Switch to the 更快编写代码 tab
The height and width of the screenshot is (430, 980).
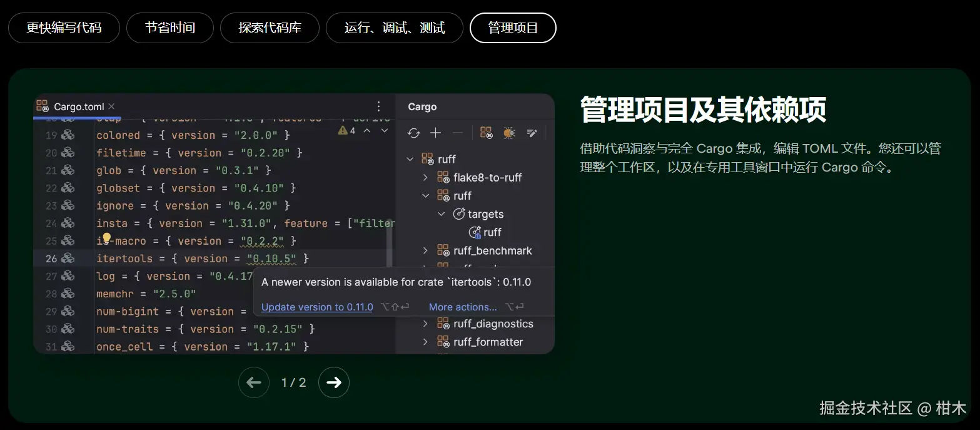(x=64, y=28)
